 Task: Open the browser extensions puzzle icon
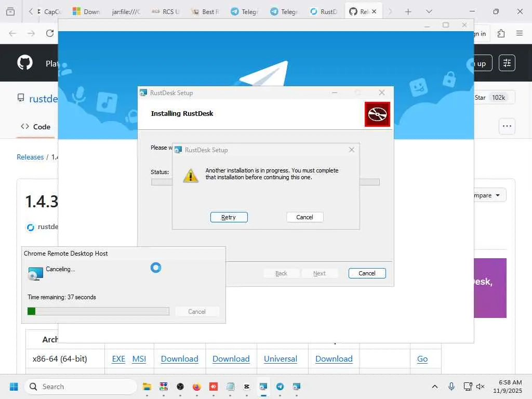coord(501,33)
